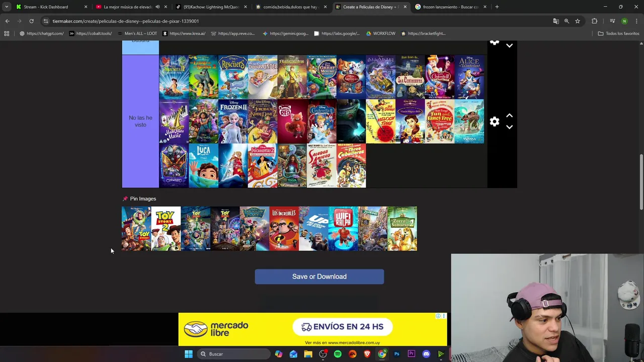Switch to the 'La mejor música de elevador' tab
The image size is (644, 362).
[127, 7]
